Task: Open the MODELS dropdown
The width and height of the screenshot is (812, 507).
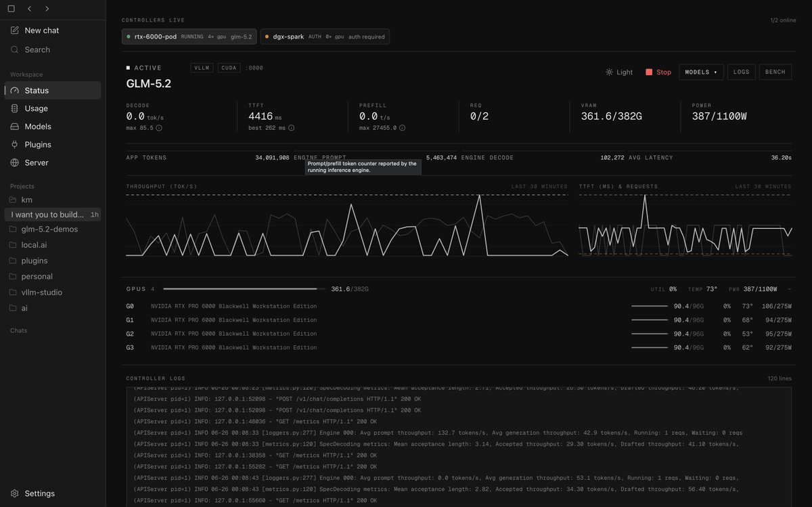Action: pyautogui.click(x=701, y=72)
